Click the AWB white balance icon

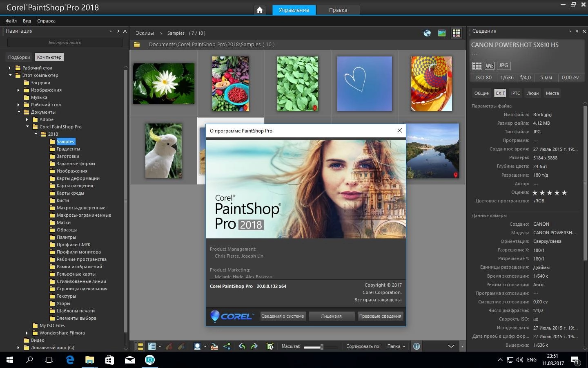[490, 65]
